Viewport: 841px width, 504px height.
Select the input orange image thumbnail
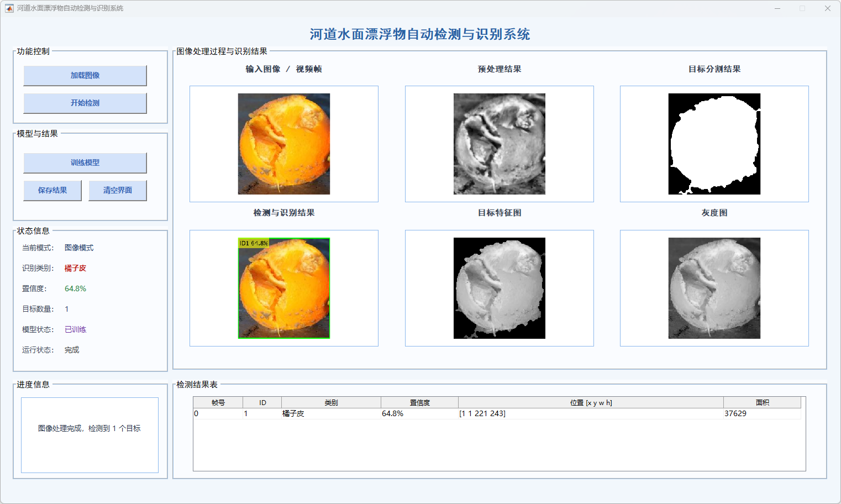[x=284, y=144]
